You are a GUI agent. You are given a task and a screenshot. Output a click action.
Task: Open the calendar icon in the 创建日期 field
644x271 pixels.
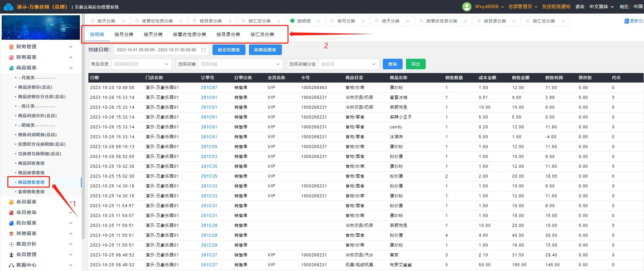pos(204,50)
